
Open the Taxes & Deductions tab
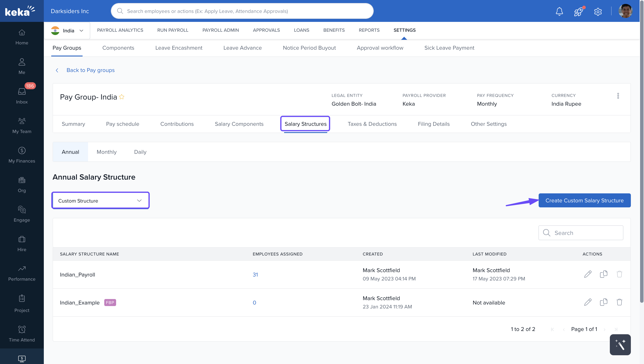point(372,124)
